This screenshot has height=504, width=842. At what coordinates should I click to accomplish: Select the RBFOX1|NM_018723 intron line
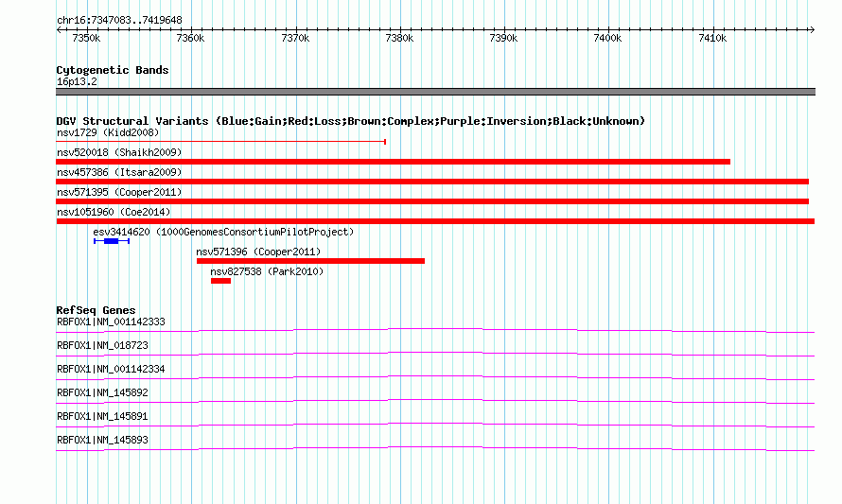pos(435,355)
